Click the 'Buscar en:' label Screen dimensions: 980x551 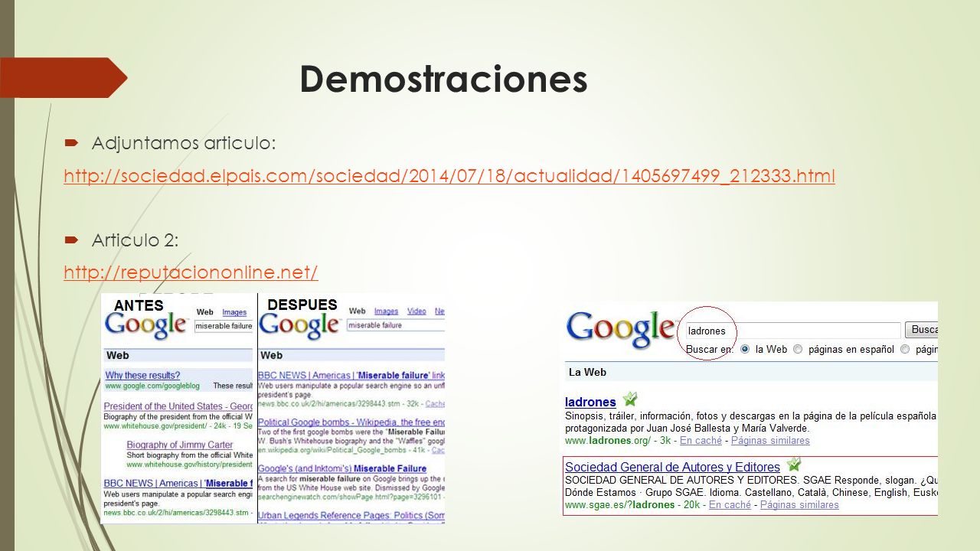[x=708, y=350]
